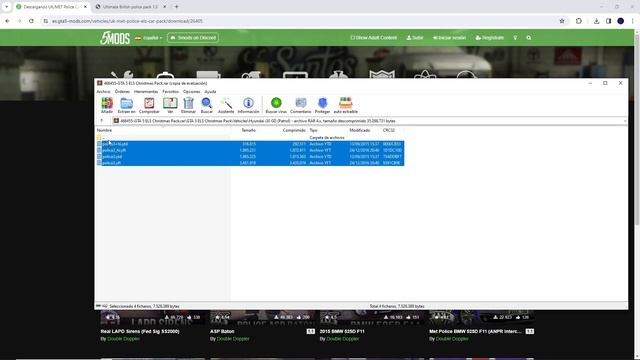Select the parent folder '..' row
This screenshot has height=360, width=640.
250,138
